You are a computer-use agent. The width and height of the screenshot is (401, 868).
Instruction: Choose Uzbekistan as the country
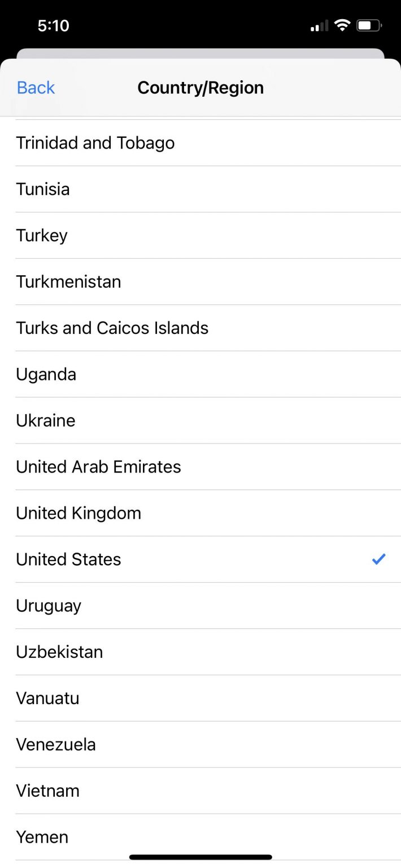click(x=59, y=652)
